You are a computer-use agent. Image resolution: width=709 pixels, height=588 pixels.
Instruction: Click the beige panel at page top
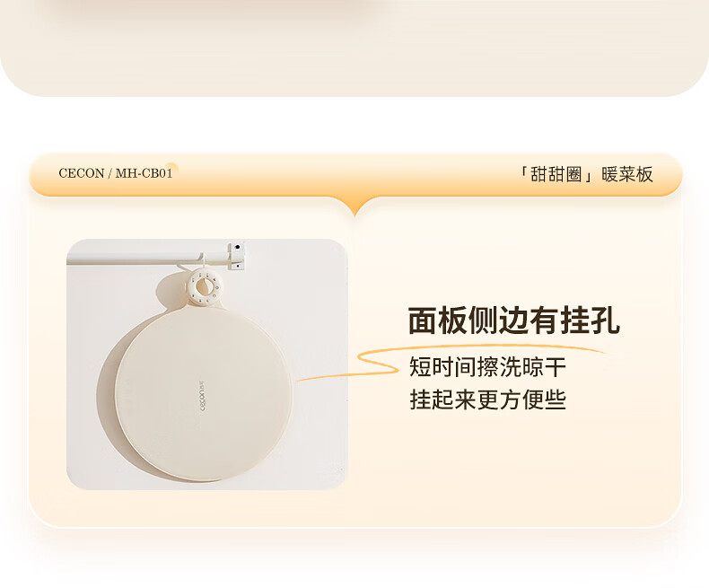click(x=354, y=48)
